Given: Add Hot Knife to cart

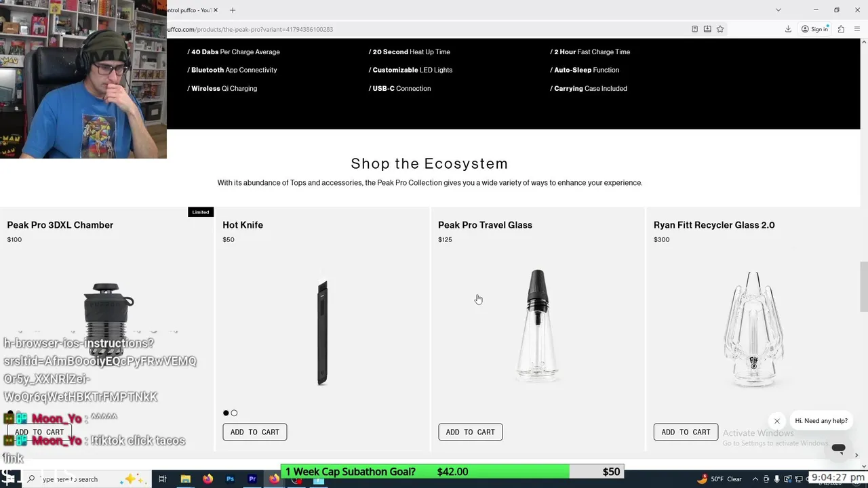Looking at the screenshot, I should tap(255, 432).
